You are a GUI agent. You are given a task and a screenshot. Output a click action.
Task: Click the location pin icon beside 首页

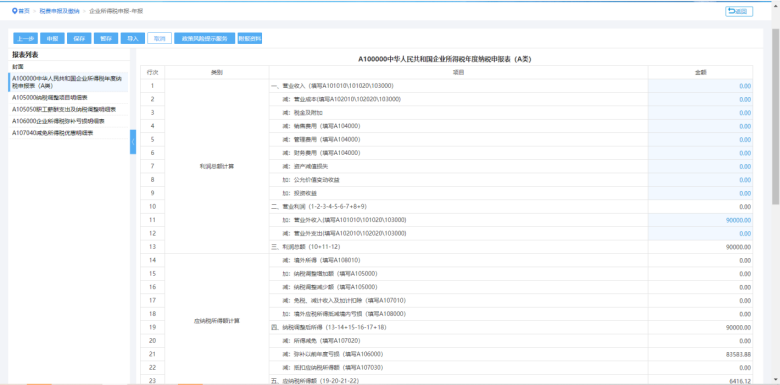pos(14,11)
